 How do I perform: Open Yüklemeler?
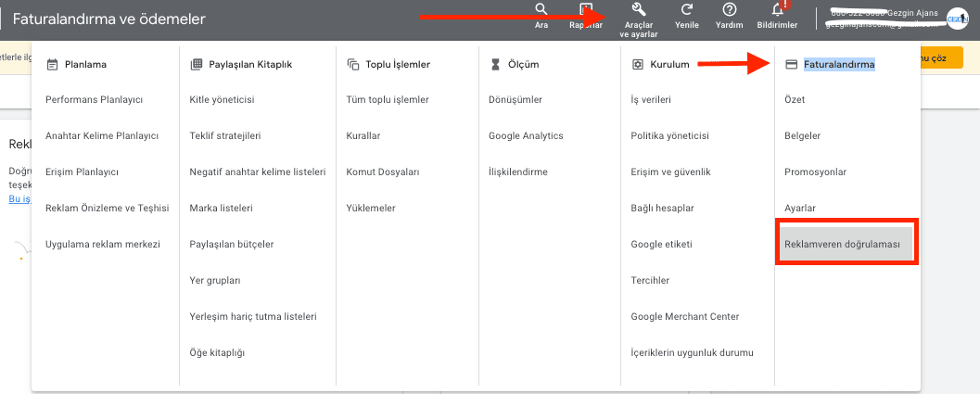tap(371, 208)
